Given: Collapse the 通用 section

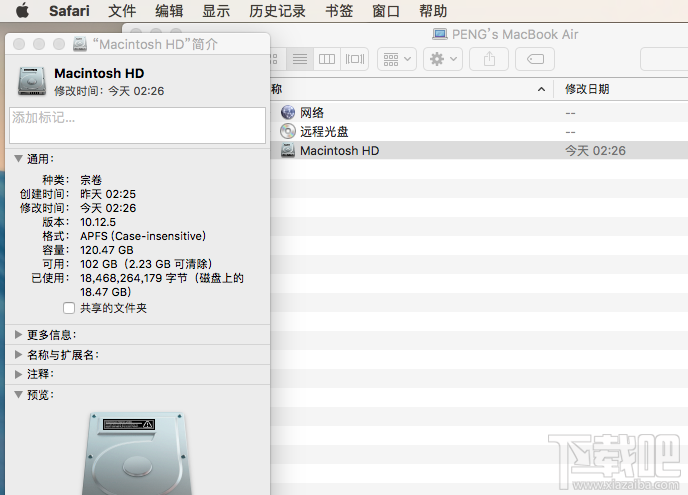Looking at the screenshot, I should pos(18,159).
